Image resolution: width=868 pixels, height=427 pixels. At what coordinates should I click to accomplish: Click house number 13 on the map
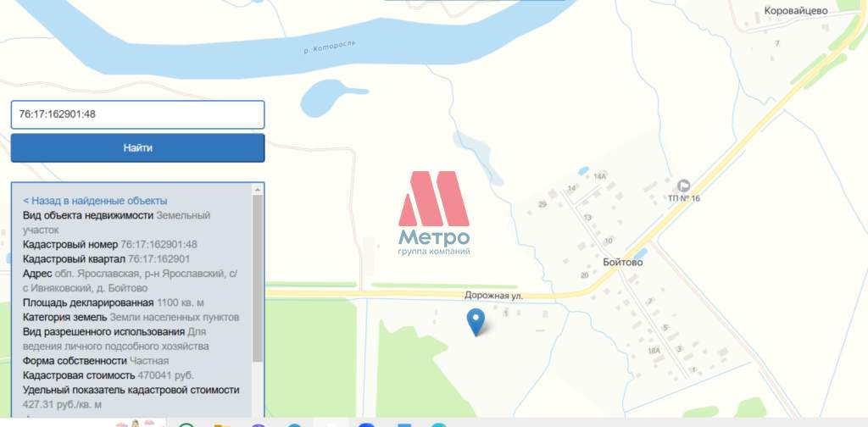[587, 218]
